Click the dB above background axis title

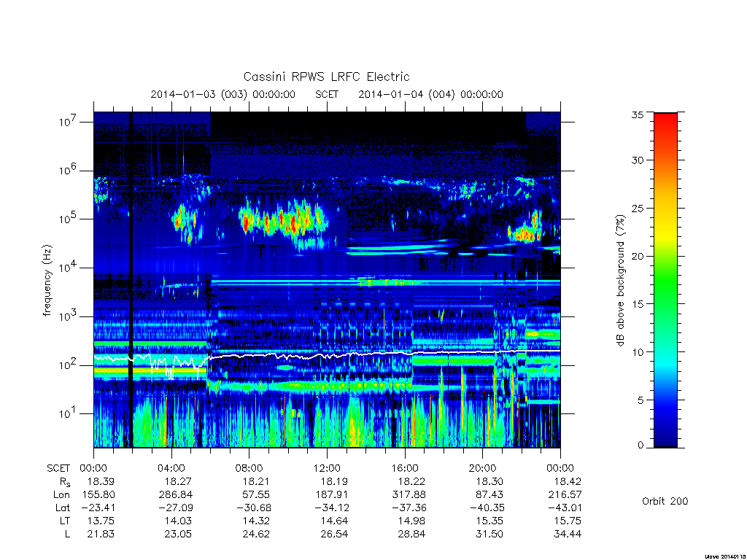[620, 281]
